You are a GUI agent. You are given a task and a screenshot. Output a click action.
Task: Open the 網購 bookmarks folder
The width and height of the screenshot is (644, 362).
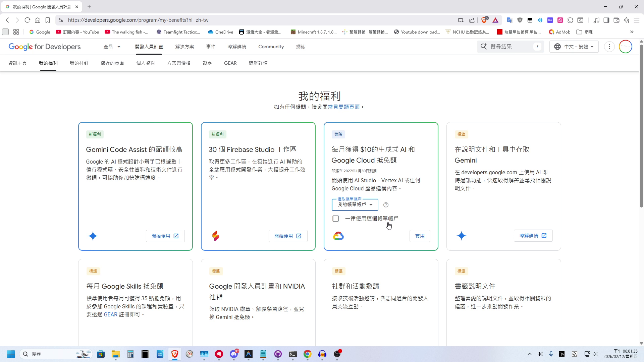pyautogui.click(x=585, y=32)
